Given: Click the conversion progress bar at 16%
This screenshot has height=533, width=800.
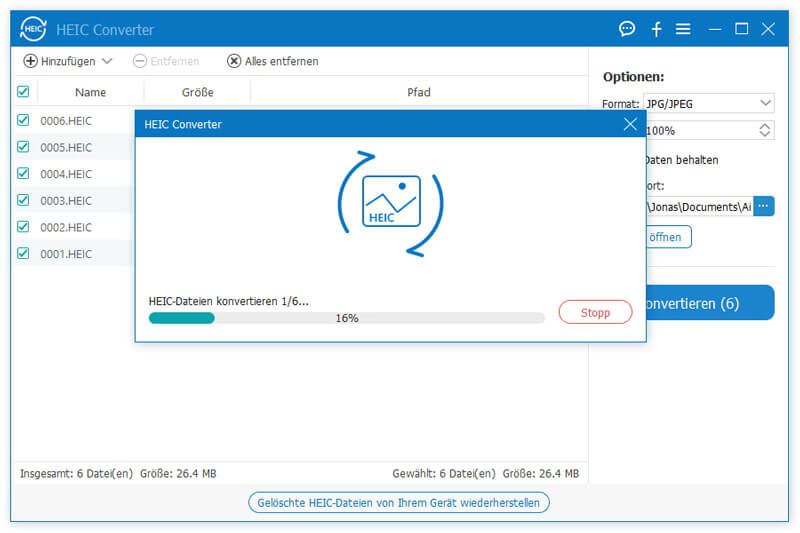Looking at the screenshot, I should point(346,318).
